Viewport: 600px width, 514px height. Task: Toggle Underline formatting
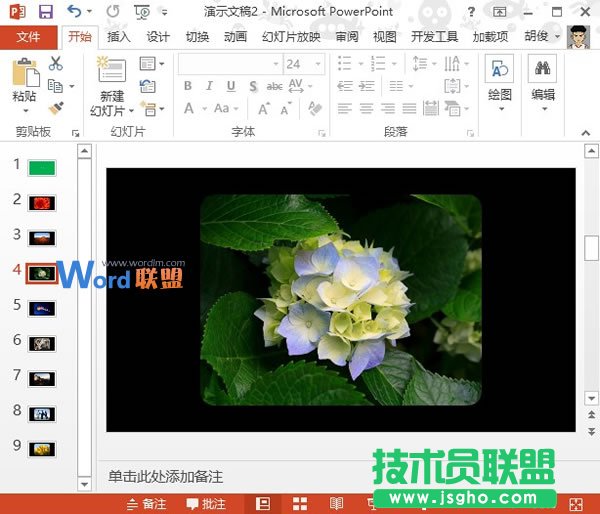[231, 86]
